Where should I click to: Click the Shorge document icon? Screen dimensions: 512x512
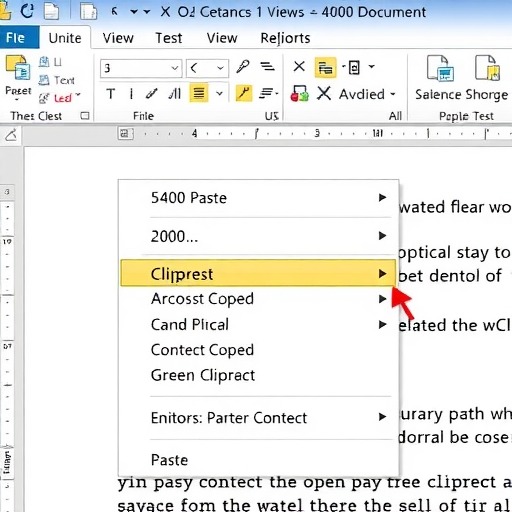tap(487, 68)
